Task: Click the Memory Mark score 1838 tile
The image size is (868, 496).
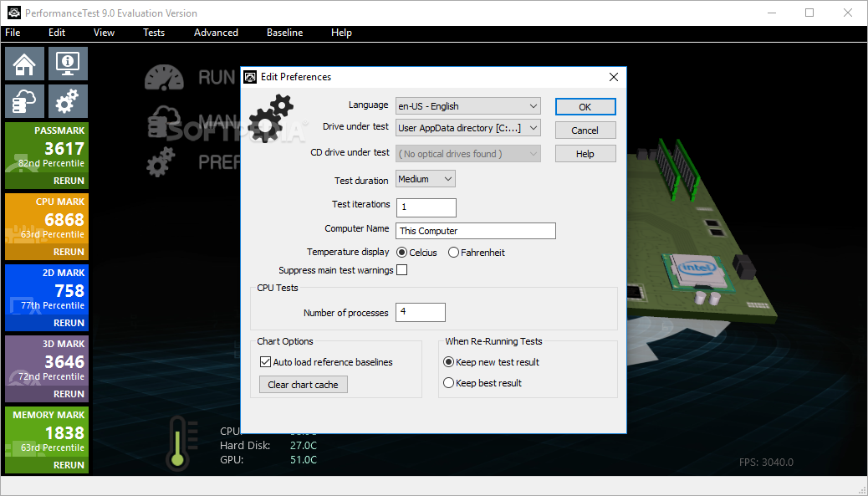Action: 47,440
